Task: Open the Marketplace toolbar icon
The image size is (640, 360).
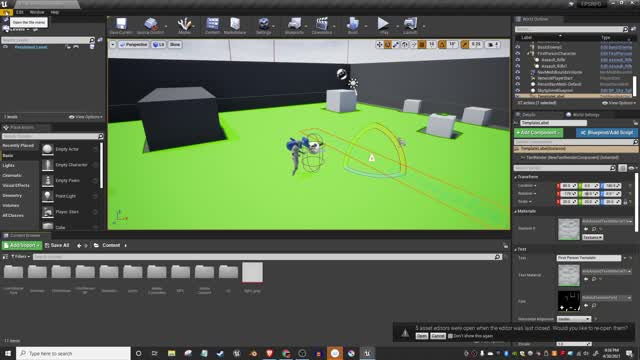Action: pos(235,25)
